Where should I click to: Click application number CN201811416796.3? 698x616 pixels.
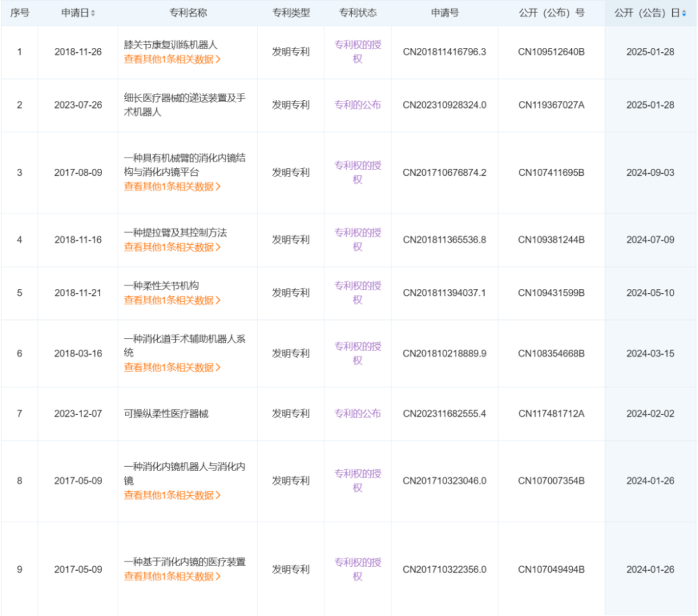(x=445, y=52)
